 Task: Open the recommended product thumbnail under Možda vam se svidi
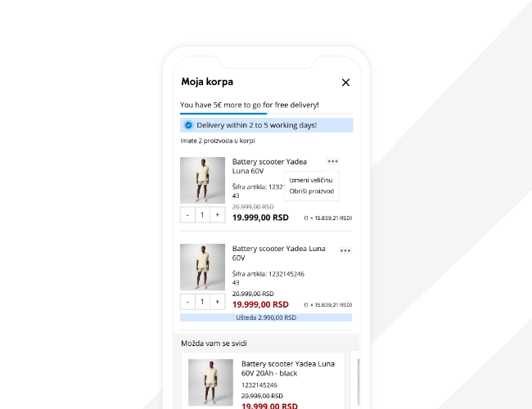pos(210,382)
